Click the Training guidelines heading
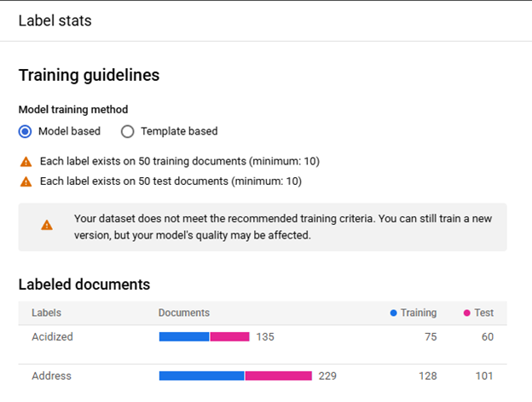532x402 pixels. (89, 75)
